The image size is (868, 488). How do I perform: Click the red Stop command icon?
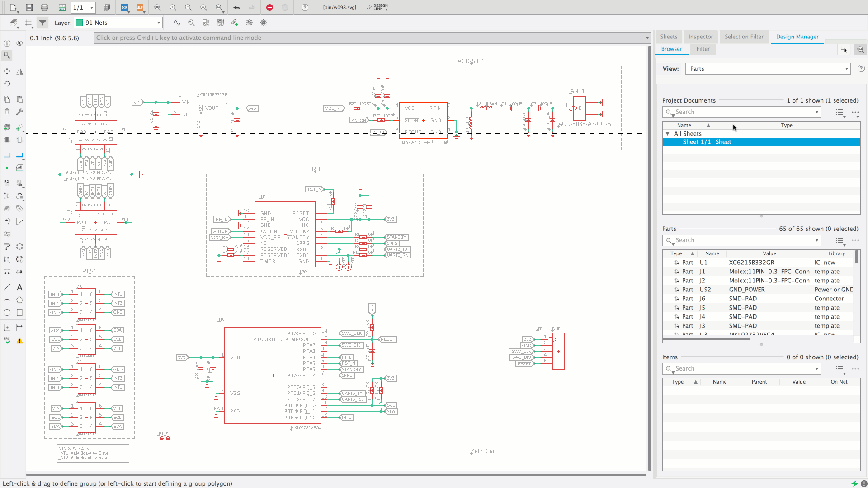(x=269, y=7)
